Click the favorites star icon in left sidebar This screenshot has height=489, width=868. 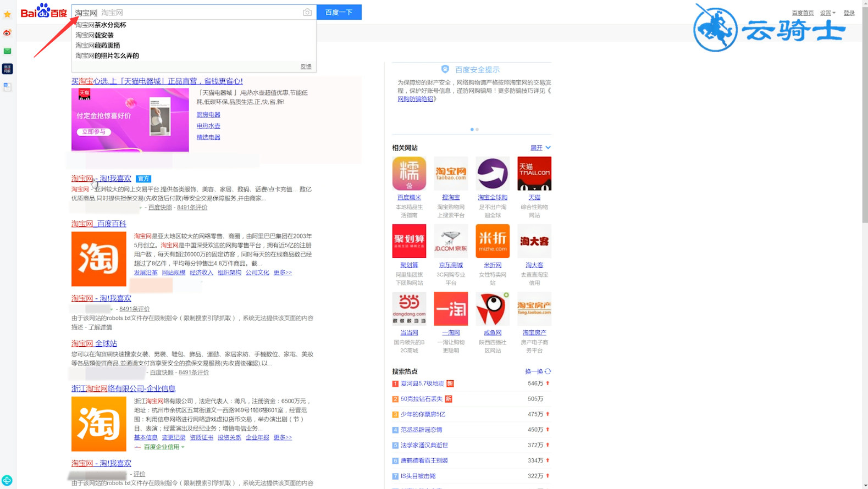[7, 15]
